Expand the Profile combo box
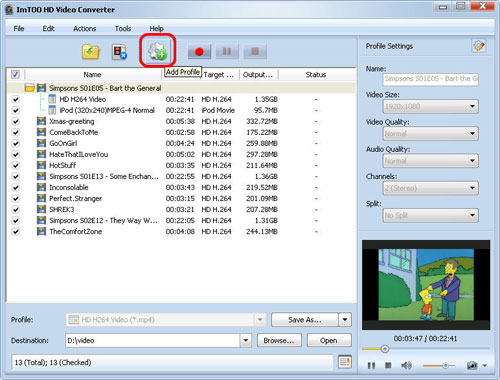This screenshot has height=380, width=500. pyautogui.click(x=259, y=320)
